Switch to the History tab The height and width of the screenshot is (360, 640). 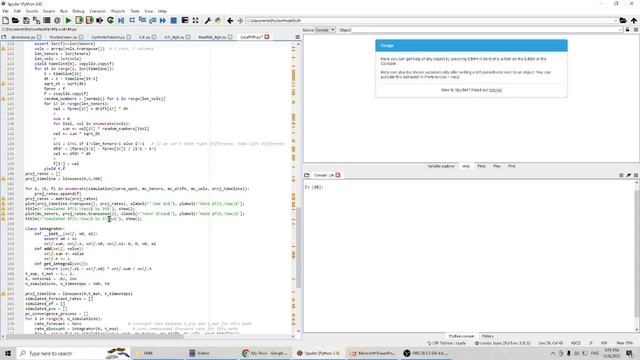487,336
